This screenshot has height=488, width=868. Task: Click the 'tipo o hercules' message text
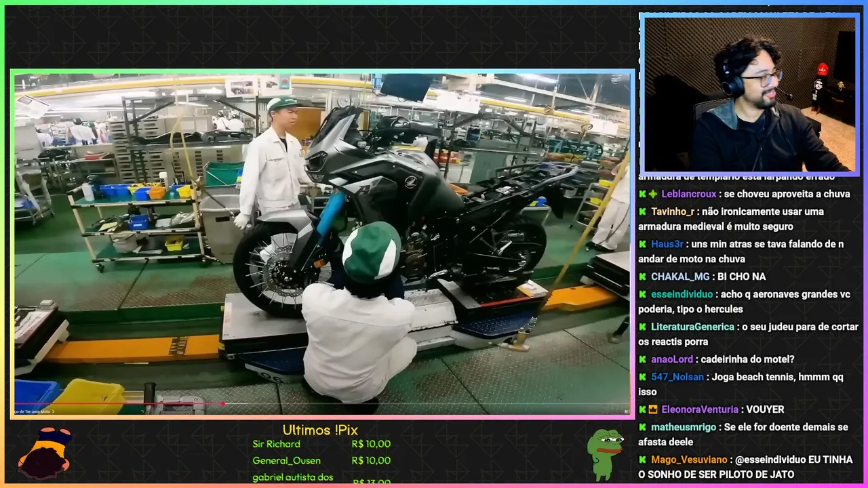709,309
